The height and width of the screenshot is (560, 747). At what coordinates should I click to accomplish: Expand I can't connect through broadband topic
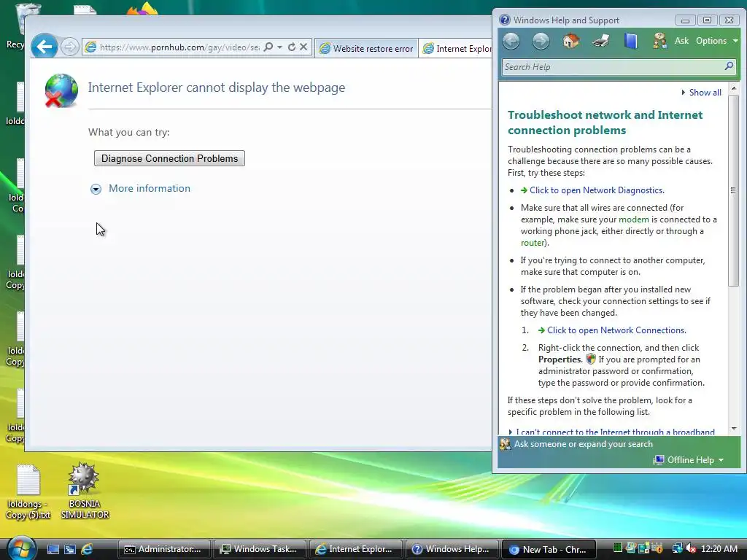click(614, 432)
